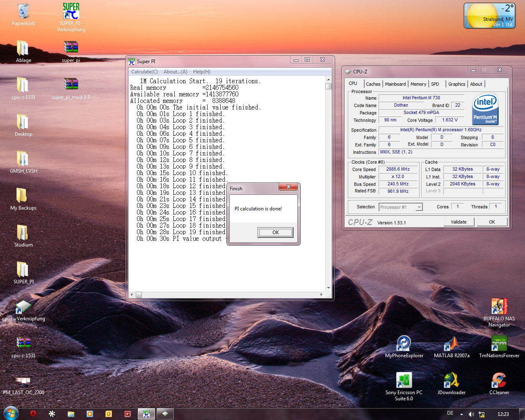This screenshot has width=525, height=420.
Task: Click the Level 2 cache value 2048 KBytes
Action: [463, 184]
